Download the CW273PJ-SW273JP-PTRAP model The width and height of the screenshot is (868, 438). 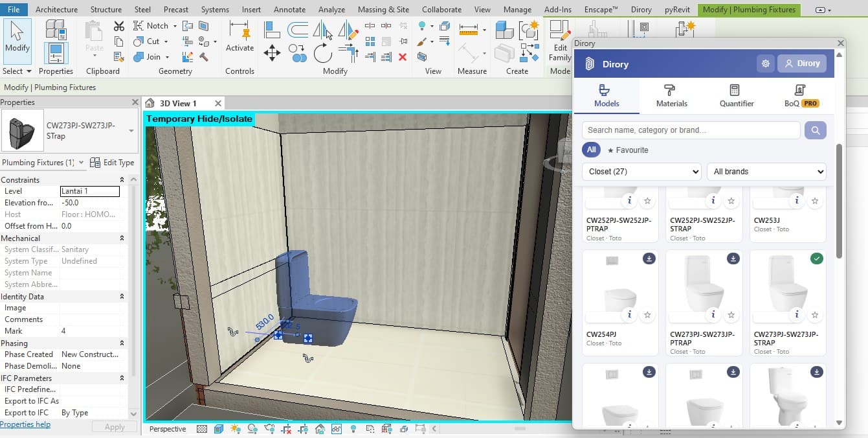733,259
